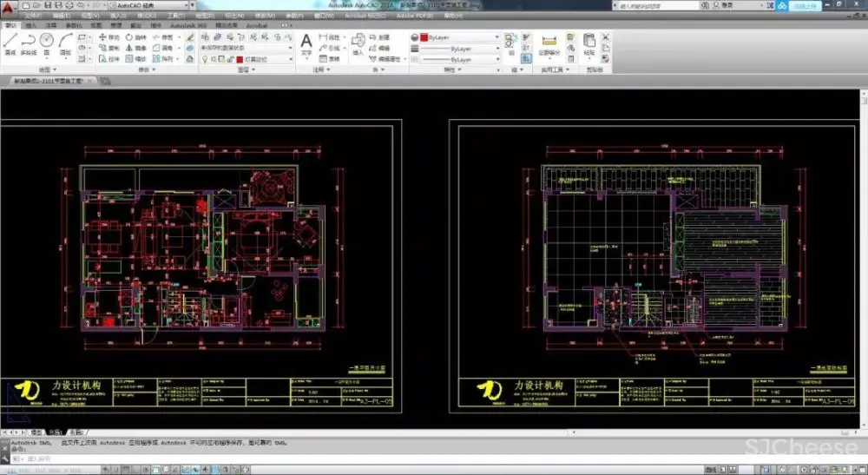Click the Text (文字) tool icon

coord(306,43)
